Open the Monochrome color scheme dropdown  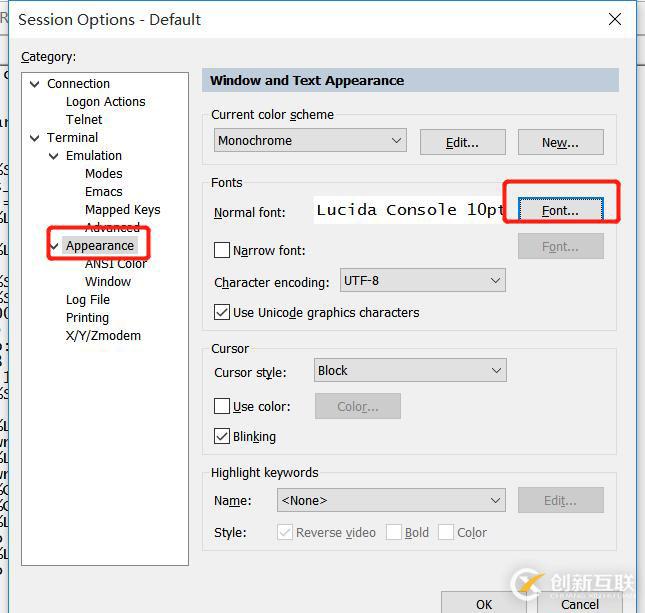pyautogui.click(x=310, y=140)
